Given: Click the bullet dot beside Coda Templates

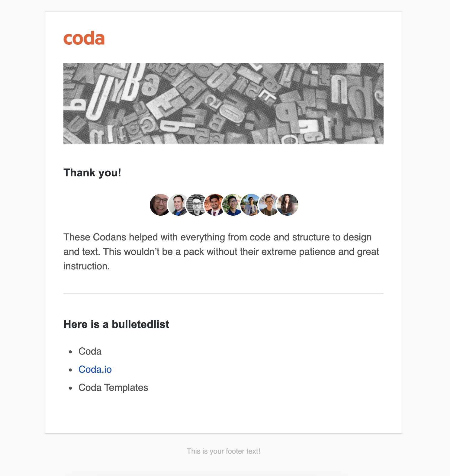Looking at the screenshot, I should pyautogui.click(x=71, y=388).
